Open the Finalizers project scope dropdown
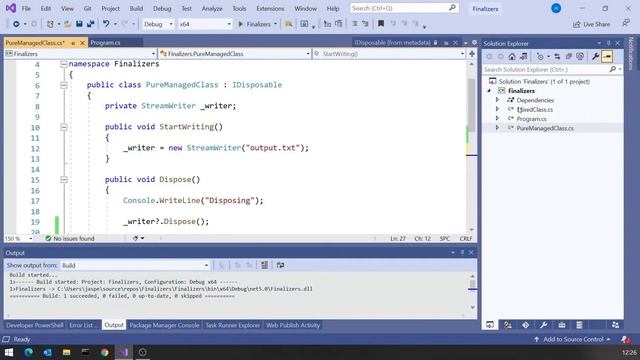640x360 pixels. [80, 54]
